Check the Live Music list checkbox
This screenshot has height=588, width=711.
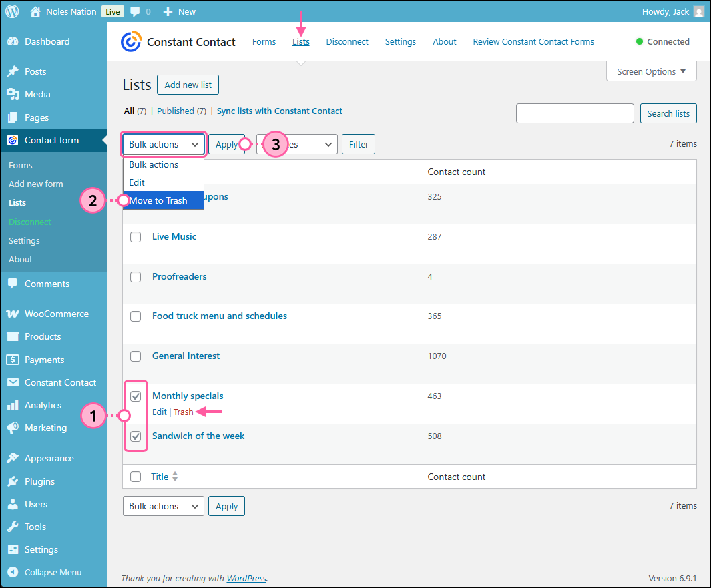[x=136, y=236]
